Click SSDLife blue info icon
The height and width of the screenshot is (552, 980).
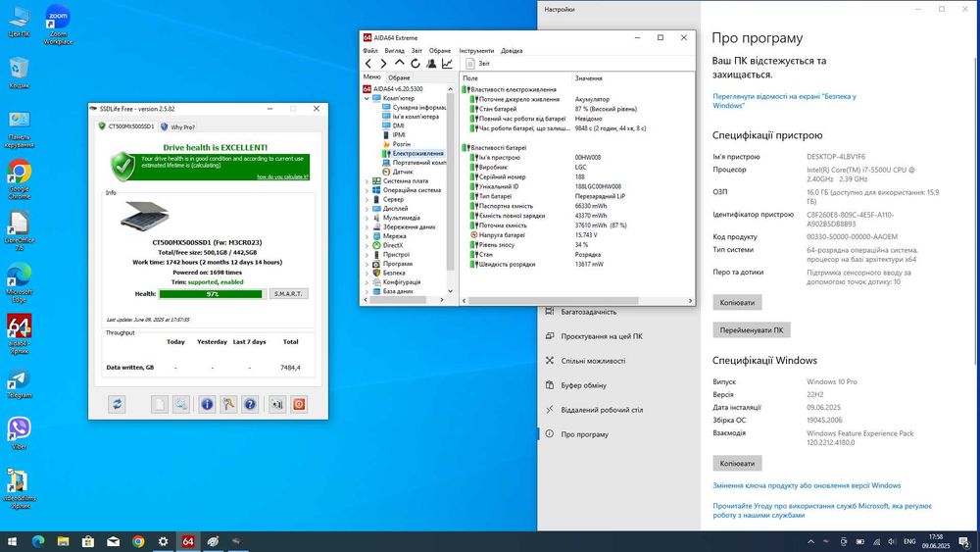click(x=207, y=404)
